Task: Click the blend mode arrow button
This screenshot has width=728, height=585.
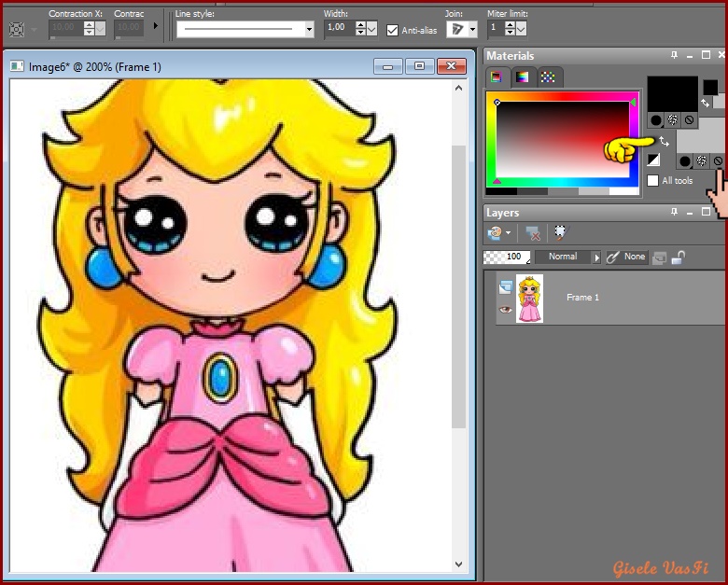Action: [596, 258]
